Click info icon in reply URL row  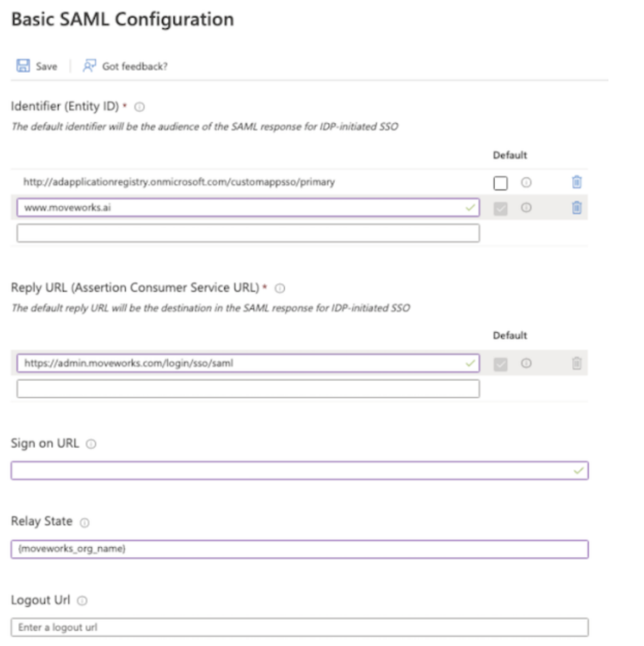tap(526, 363)
